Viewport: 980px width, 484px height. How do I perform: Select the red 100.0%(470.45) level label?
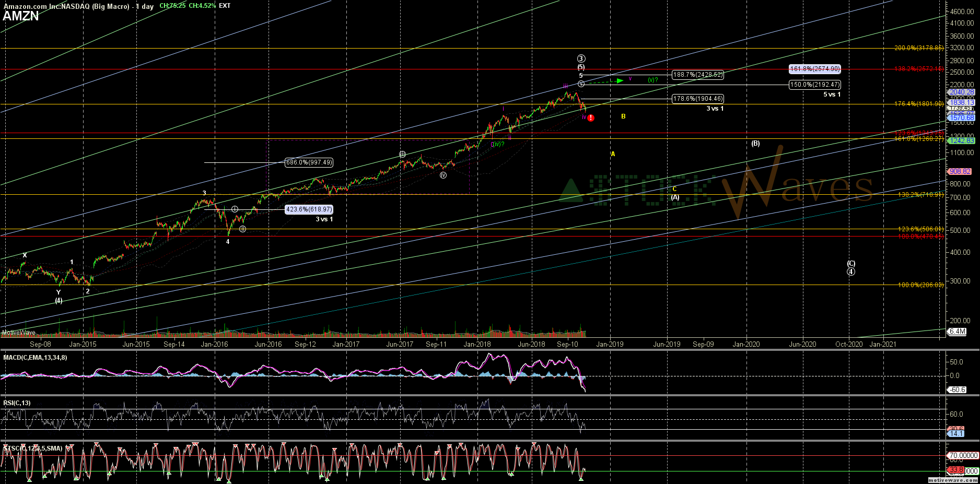click(920, 237)
